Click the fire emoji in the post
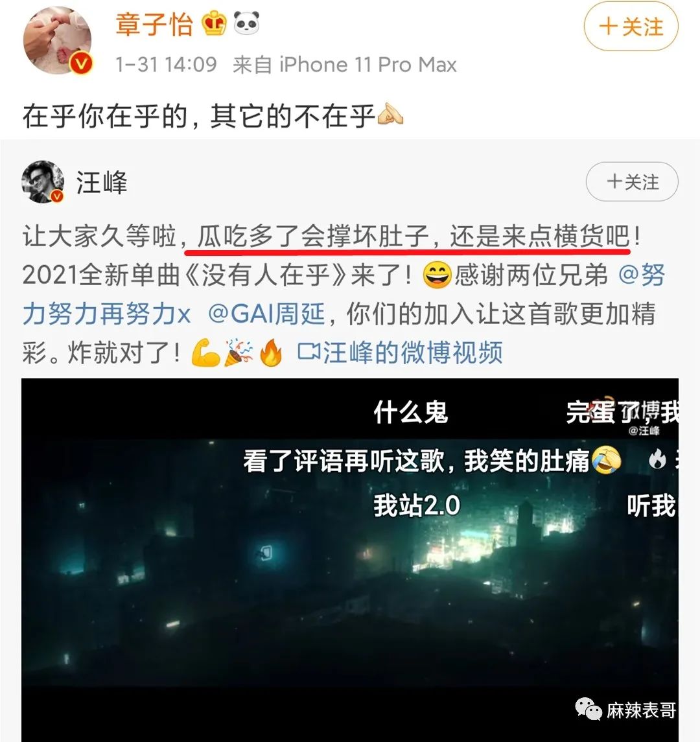The height and width of the screenshot is (742, 700). pyautogui.click(x=271, y=353)
